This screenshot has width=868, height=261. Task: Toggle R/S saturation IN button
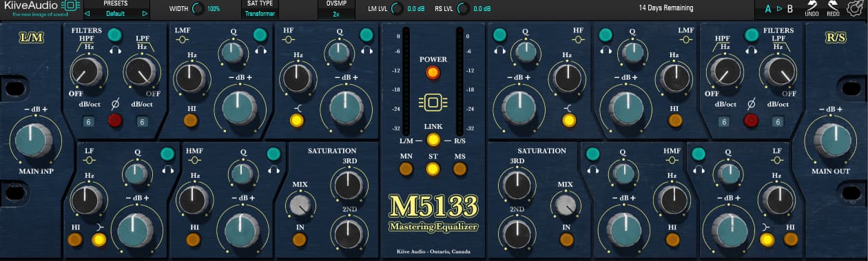tap(566, 240)
